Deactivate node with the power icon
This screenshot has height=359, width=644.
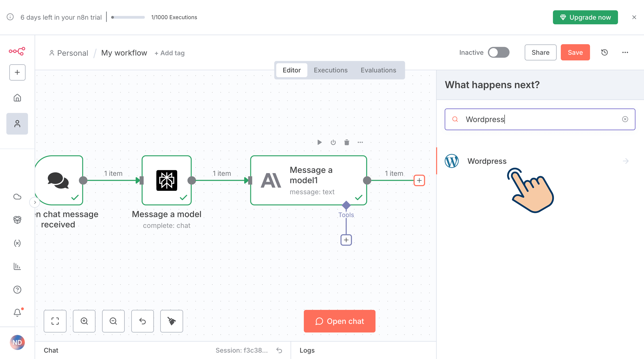(333, 142)
